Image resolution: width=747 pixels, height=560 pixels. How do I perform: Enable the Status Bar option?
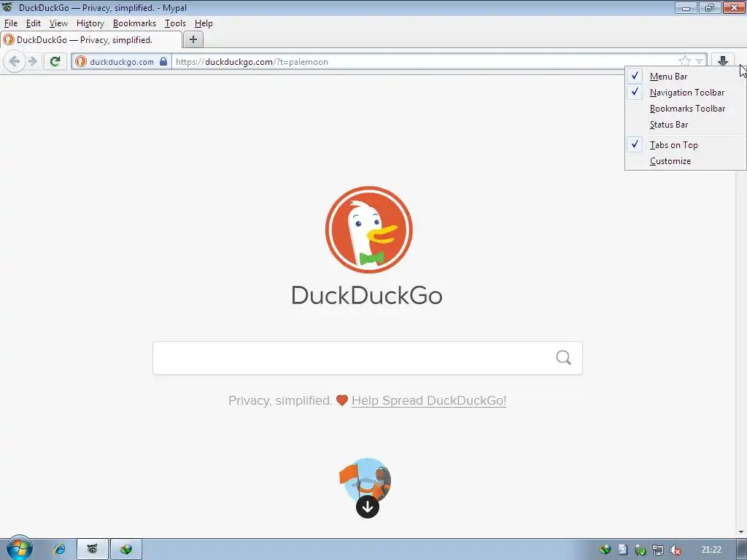point(686,125)
